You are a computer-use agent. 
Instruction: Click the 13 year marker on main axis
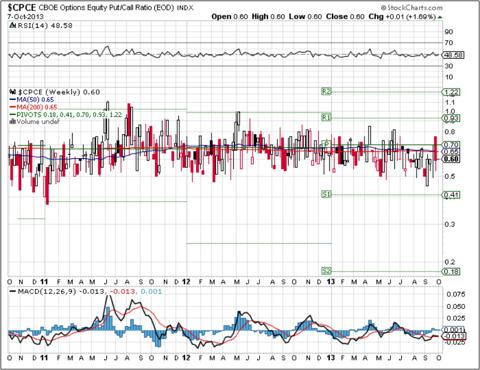[331, 282]
